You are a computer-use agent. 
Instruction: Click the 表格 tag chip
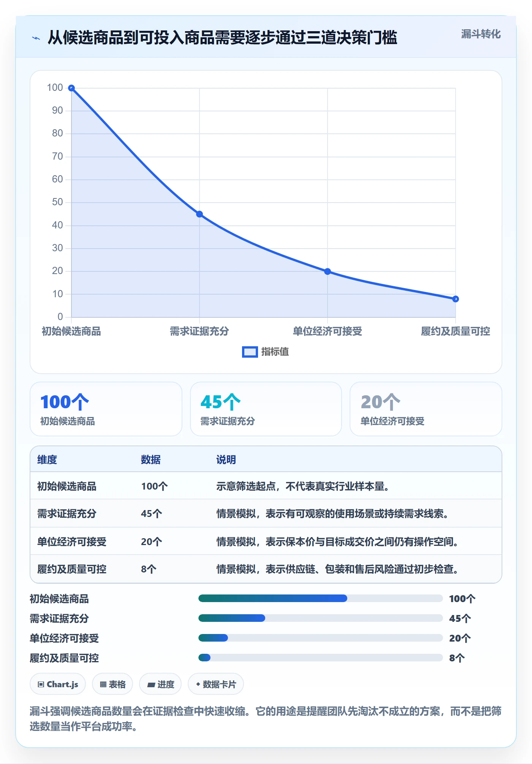click(112, 685)
